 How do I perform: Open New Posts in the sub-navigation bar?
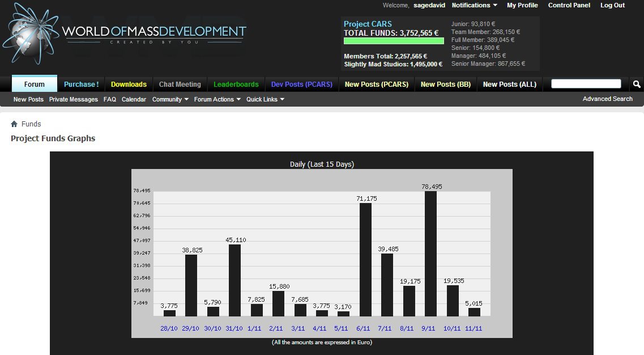tap(28, 99)
